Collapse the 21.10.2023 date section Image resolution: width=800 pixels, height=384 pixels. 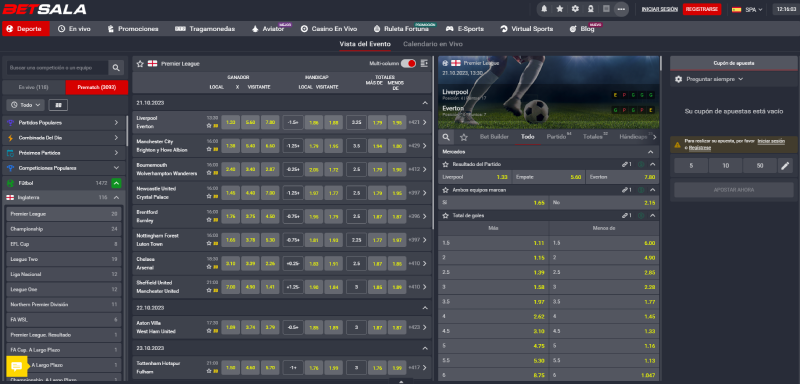point(424,103)
